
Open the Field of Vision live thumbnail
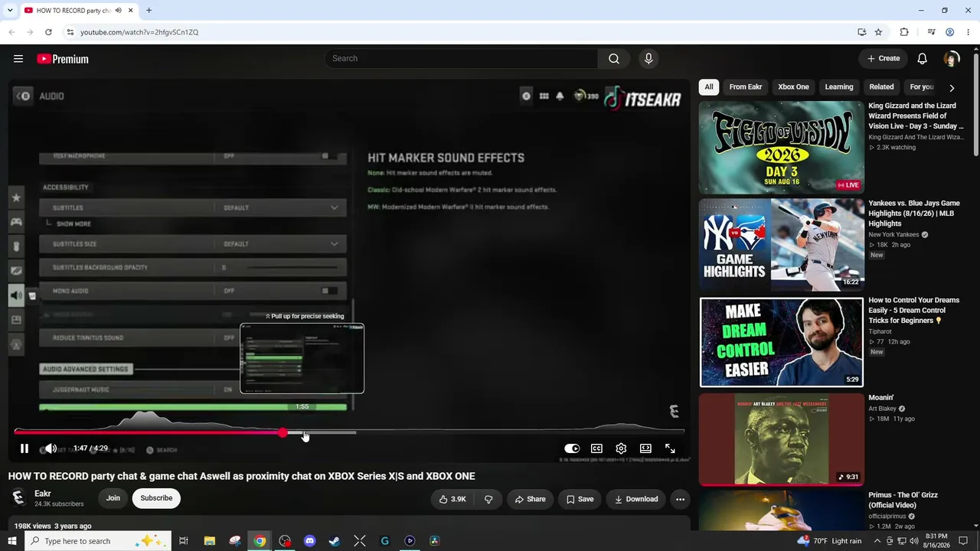(782, 148)
